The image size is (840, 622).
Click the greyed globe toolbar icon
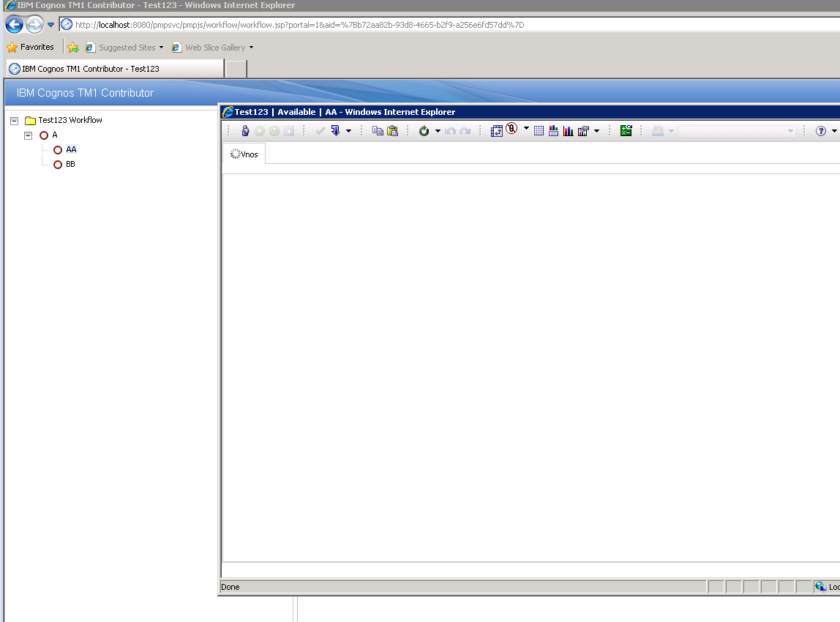(x=274, y=131)
